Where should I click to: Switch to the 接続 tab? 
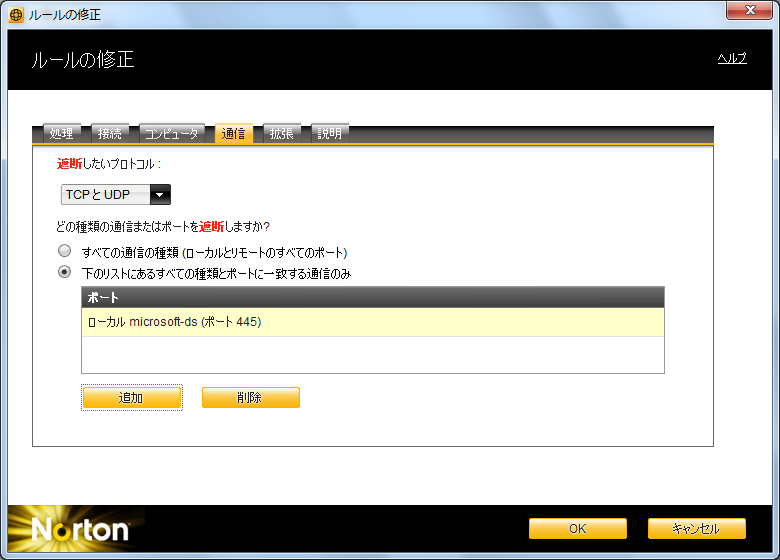(x=109, y=134)
